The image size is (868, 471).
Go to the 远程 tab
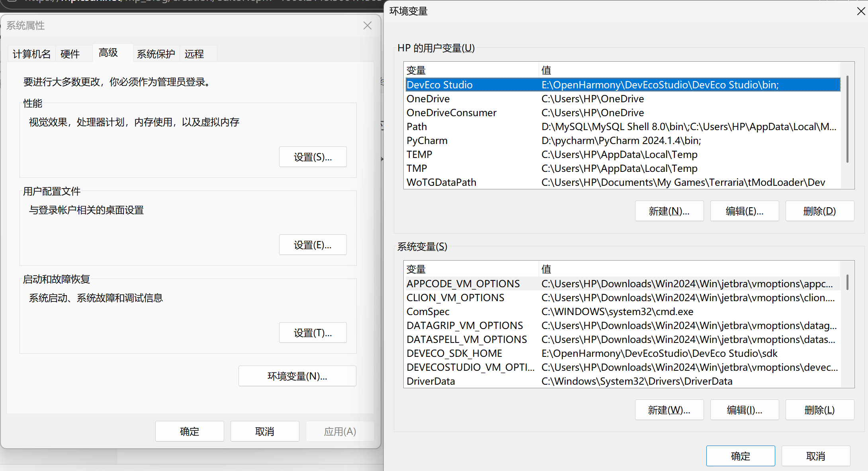(x=194, y=54)
